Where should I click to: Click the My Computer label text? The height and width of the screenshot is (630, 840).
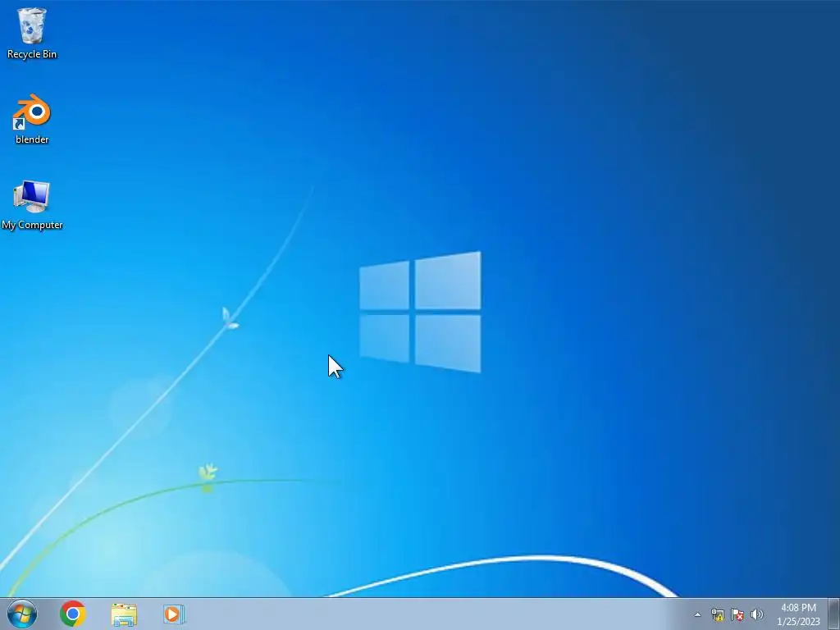point(32,225)
